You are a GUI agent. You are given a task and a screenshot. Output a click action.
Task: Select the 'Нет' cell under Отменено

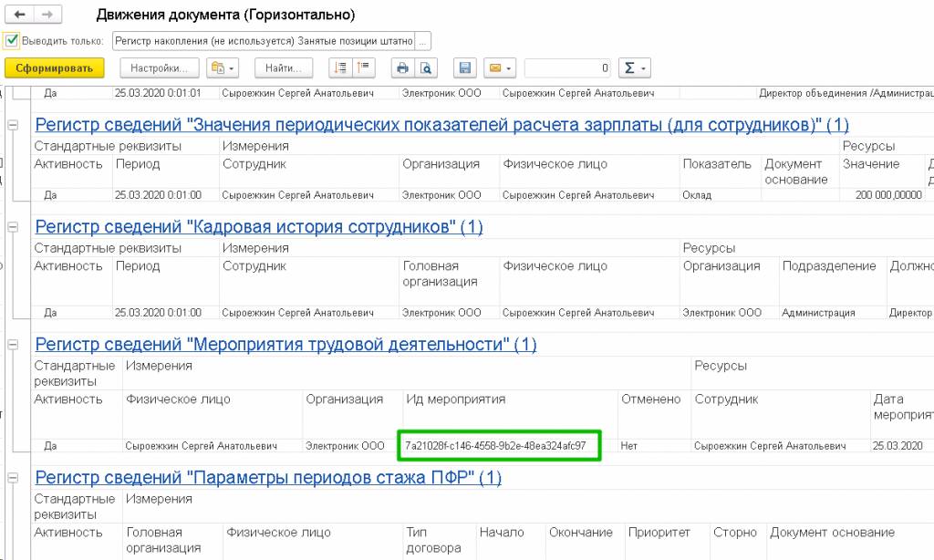coord(654,446)
